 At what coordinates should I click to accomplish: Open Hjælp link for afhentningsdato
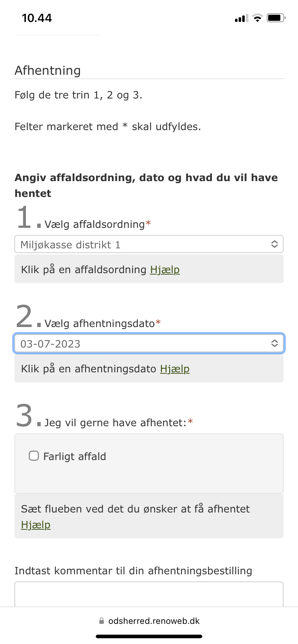pyautogui.click(x=175, y=369)
